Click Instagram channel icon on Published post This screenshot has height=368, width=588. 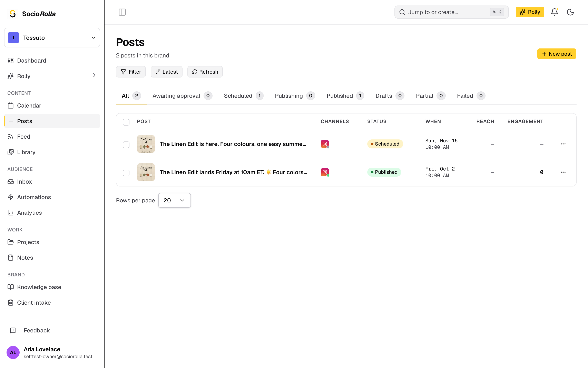325,172
